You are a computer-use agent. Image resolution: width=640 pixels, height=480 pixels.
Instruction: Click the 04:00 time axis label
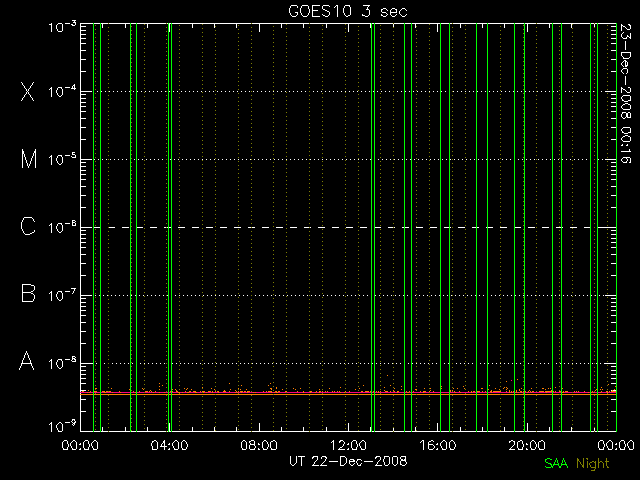click(x=169, y=445)
